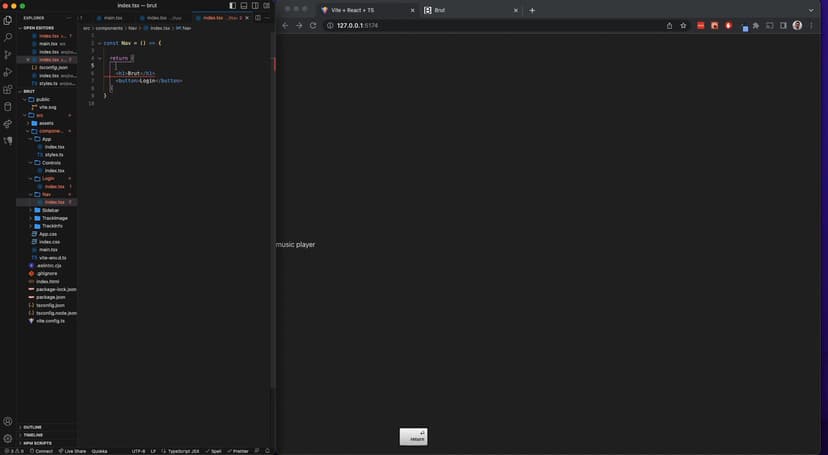Expand the Sidebar folder

(x=50, y=210)
